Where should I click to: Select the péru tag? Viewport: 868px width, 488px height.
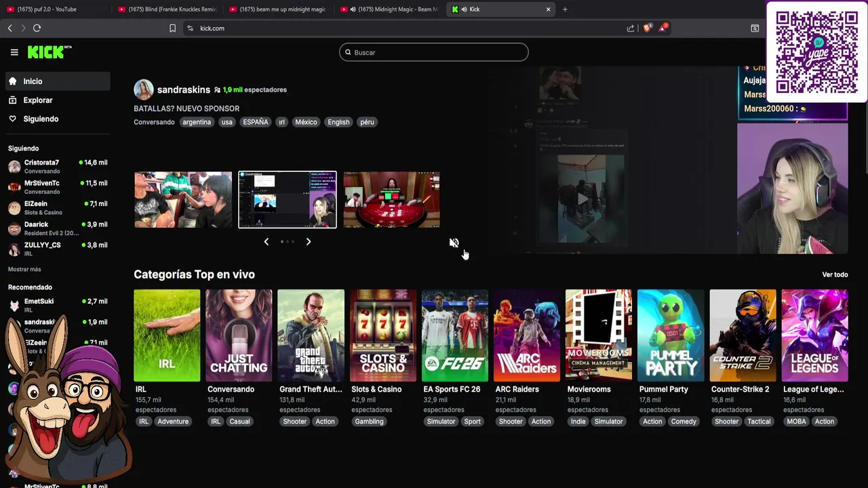pos(368,122)
